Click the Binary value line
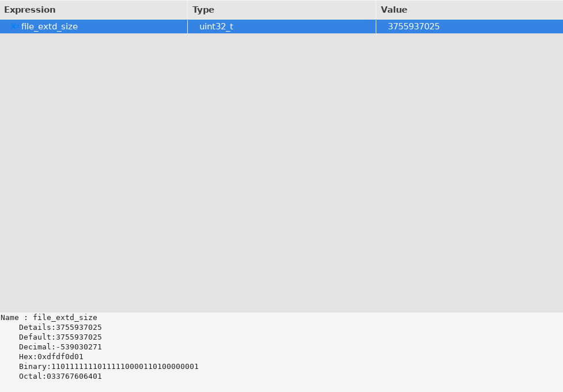 [109, 366]
